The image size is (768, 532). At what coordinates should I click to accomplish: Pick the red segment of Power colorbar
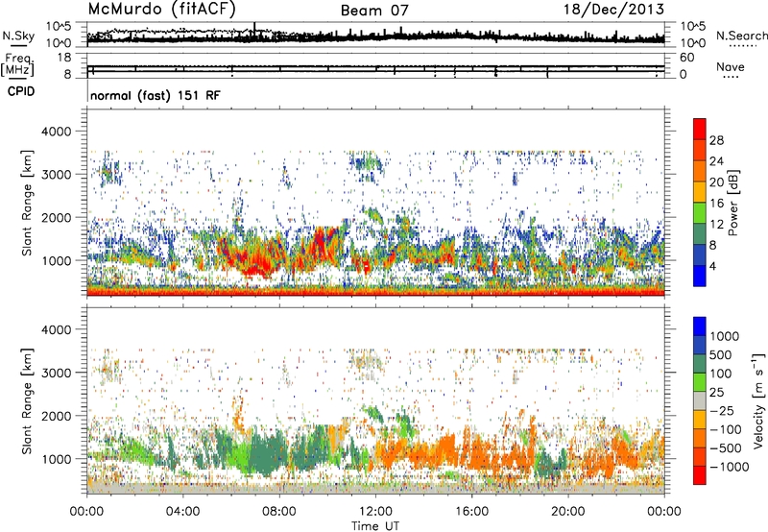tap(700, 130)
